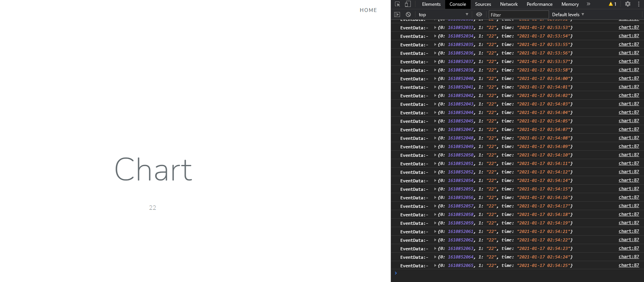Open the more DevTools tabs chevron
This screenshot has width=644, height=282.
click(588, 4)
